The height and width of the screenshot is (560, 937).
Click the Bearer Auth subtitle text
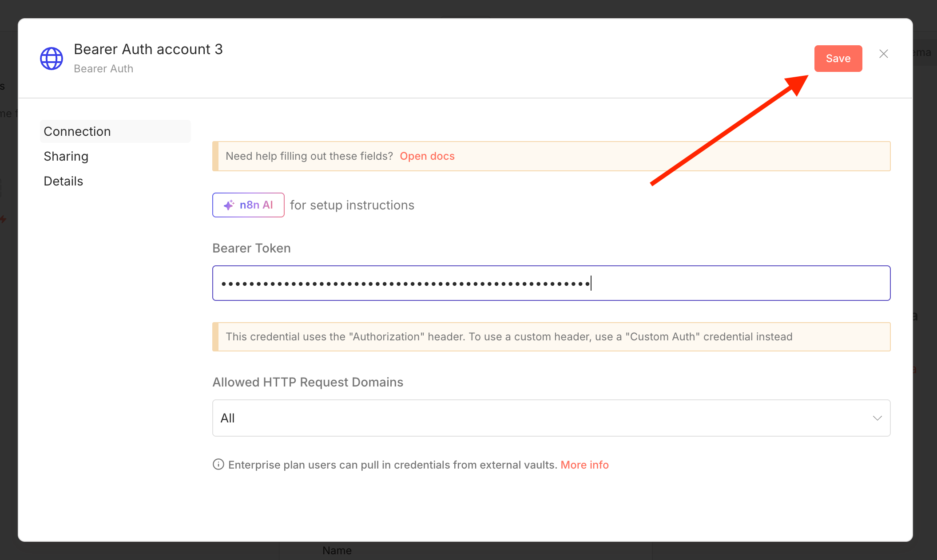click(103, 69)
